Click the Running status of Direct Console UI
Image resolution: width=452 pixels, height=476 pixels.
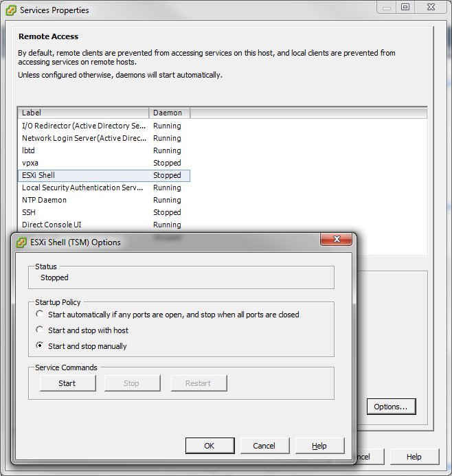pyautogui.click(x=167, y=225)
